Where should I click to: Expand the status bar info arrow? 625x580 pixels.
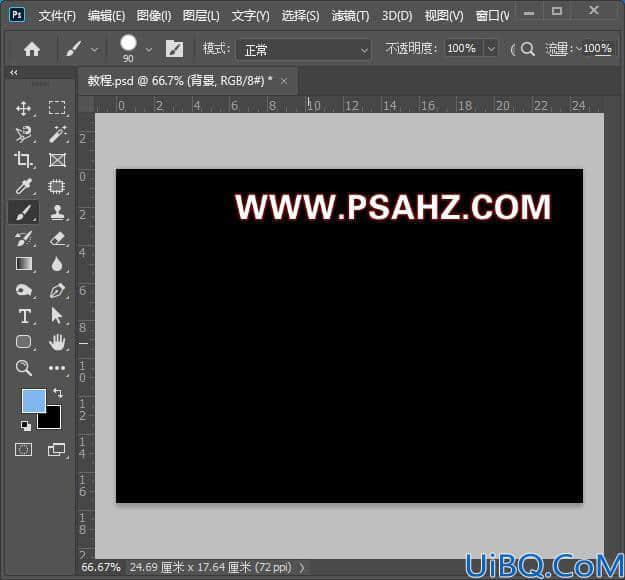point(302,567)
